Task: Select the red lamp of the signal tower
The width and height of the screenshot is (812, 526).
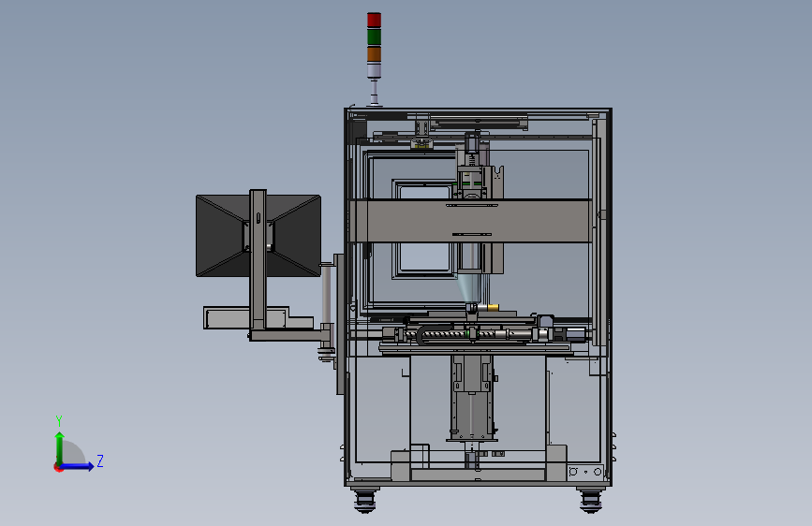Action: point(374,21)
